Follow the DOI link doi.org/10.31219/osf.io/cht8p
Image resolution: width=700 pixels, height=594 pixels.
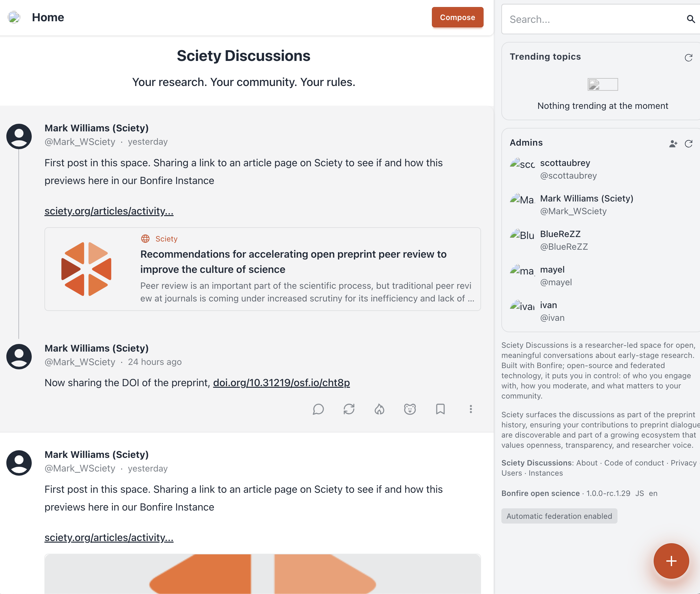click(281, 383)
